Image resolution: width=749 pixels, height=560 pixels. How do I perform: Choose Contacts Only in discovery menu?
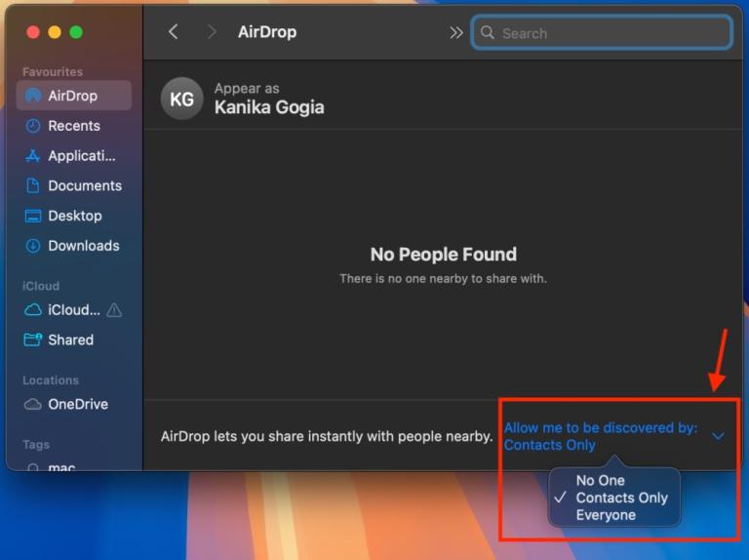pos(621,498)
